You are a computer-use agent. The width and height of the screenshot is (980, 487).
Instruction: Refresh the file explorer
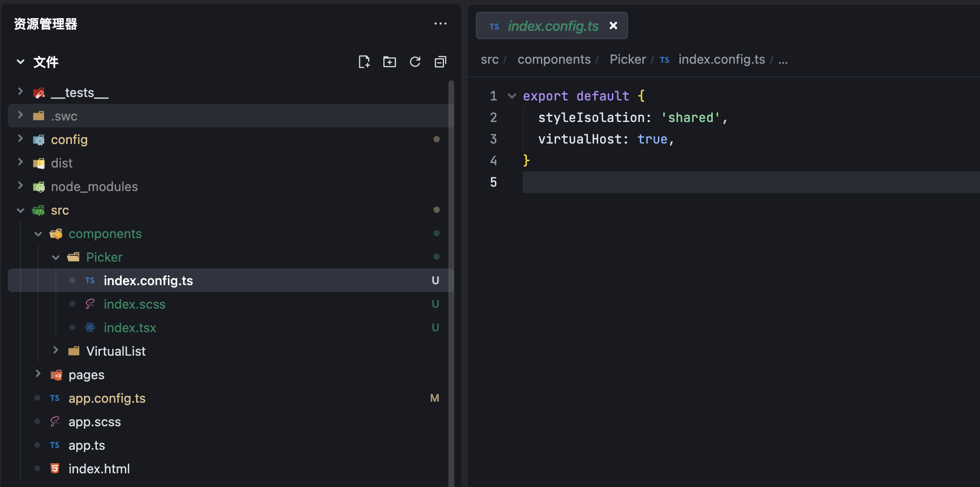point(415,62)
